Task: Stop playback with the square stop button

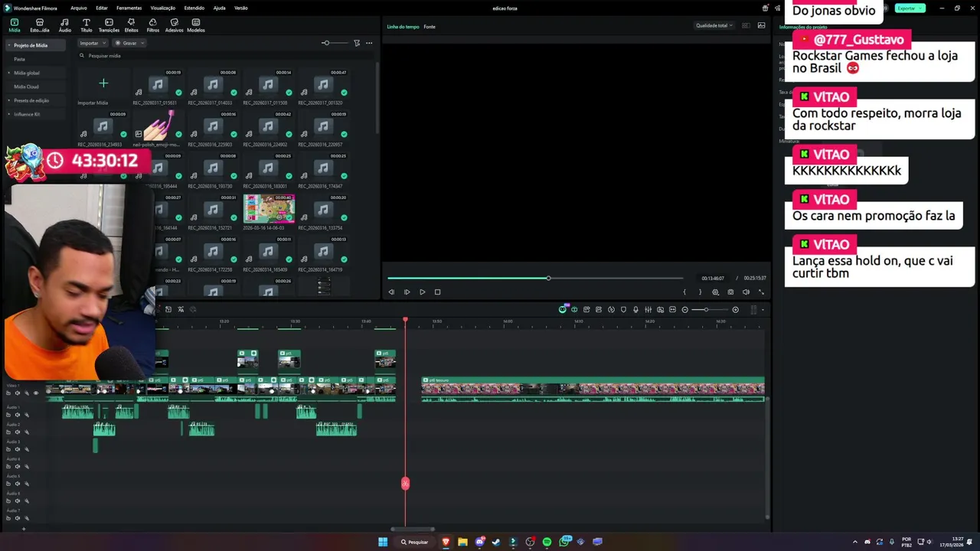Action: [x=437, y=292]
